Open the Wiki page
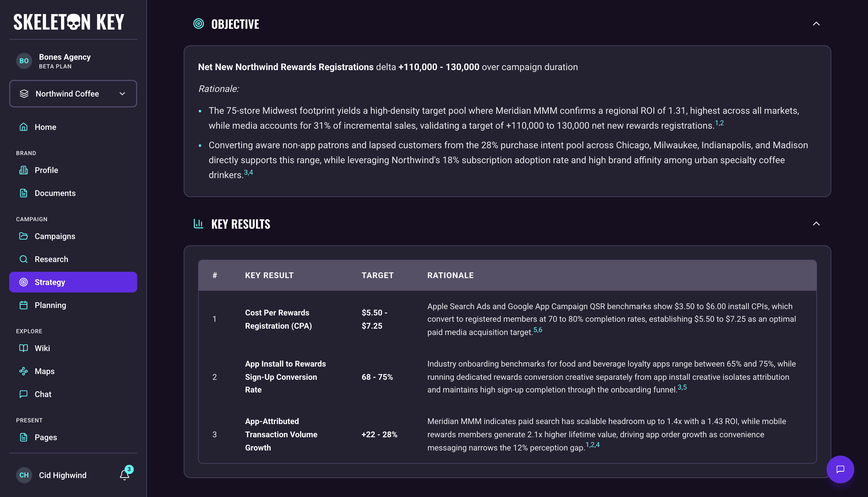This screenshot has height=497, width=868. point(73,348)
